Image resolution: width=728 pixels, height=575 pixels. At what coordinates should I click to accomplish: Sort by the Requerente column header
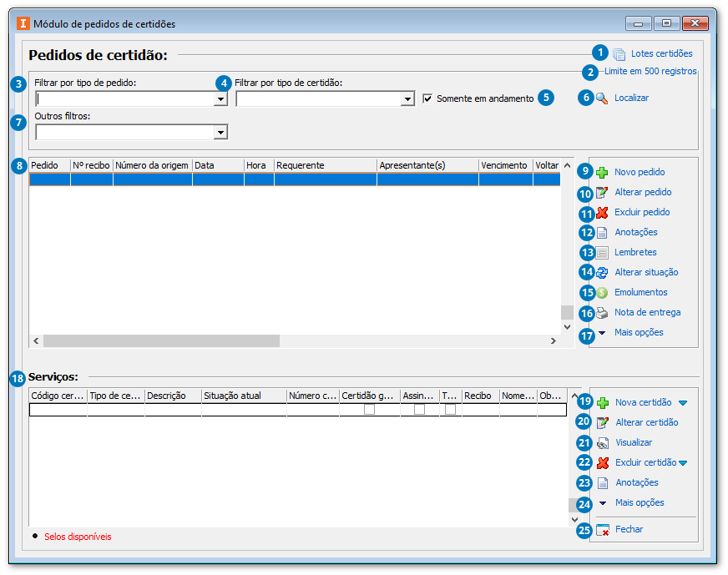(x=325, y=166)
